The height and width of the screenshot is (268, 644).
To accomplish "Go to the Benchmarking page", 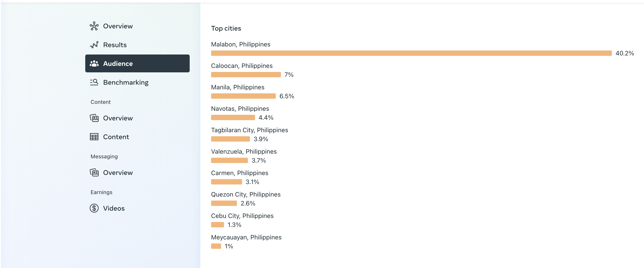I will [x=125, y=82].
